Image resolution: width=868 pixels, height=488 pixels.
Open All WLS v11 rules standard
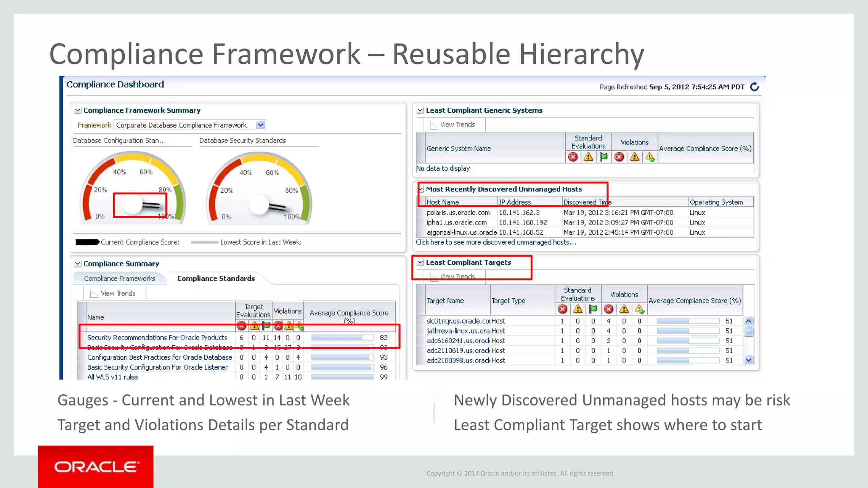click(112, 377)
